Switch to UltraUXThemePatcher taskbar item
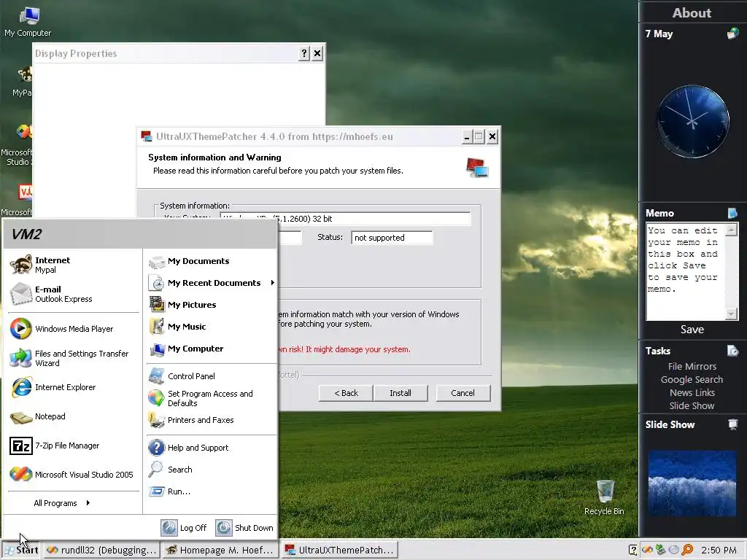 pos(339,550)
